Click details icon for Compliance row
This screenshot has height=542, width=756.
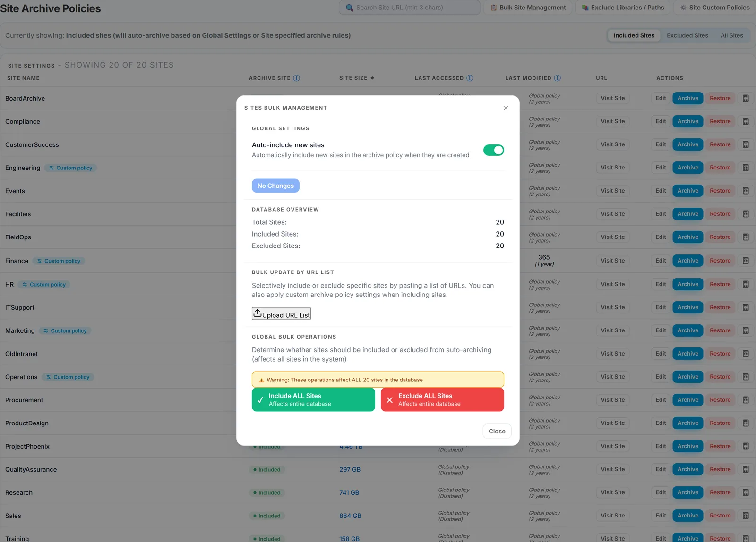(x=746, y=121)
